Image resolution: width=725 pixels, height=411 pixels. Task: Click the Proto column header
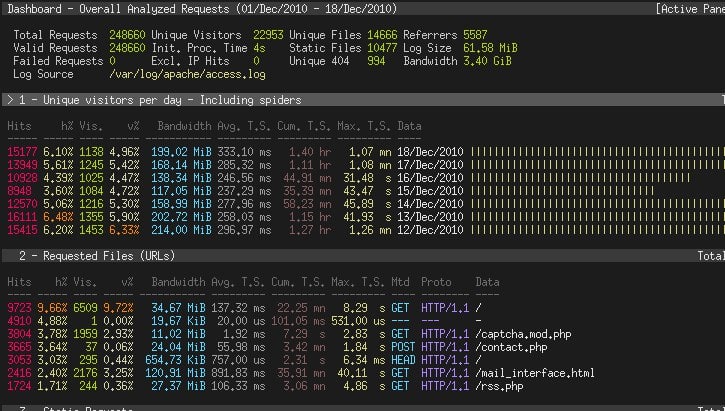pos(436,282)
